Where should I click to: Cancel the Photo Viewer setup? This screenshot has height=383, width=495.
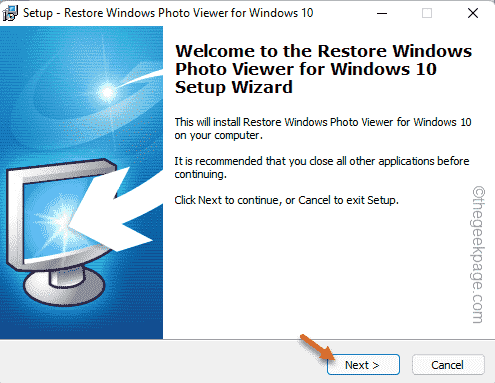click(x=448, y=365)
